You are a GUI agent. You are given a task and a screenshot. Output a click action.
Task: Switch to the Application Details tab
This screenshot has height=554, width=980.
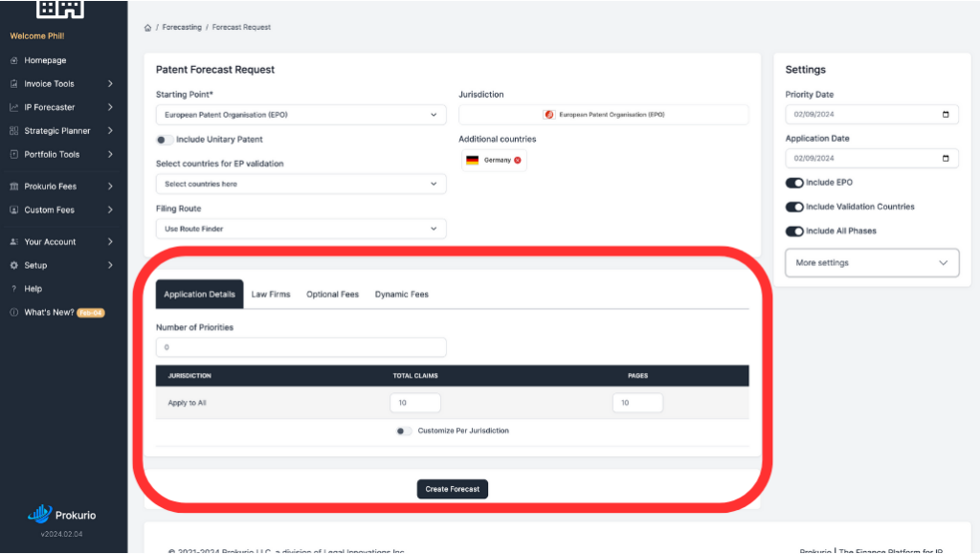[x=199, y=294]
